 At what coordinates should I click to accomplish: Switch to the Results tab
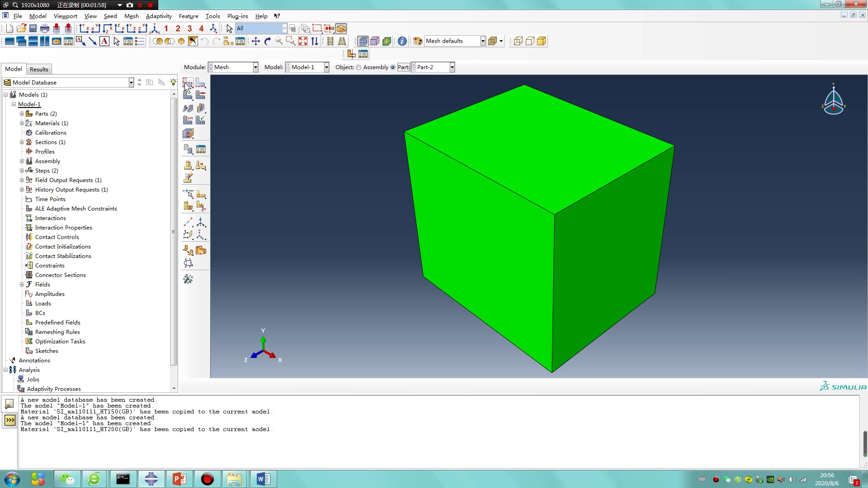39,69
